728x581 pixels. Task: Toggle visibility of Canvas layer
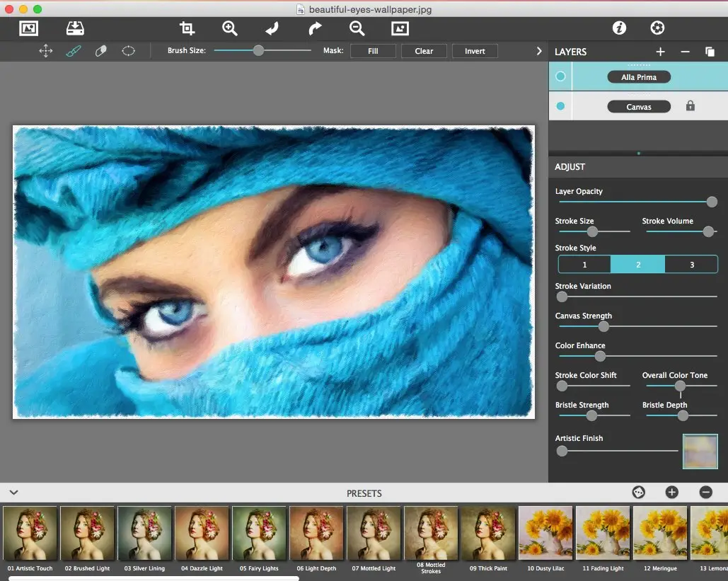560,106
